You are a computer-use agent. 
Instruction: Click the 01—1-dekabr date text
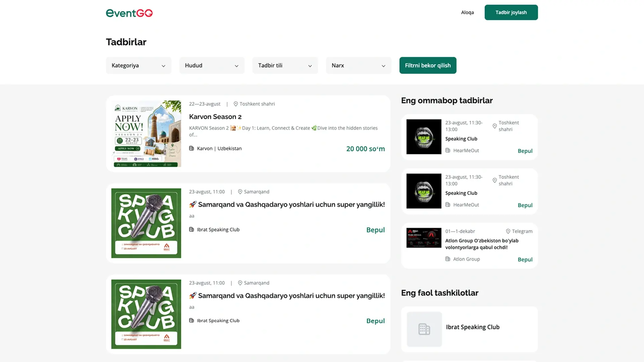tap(460, 231)
